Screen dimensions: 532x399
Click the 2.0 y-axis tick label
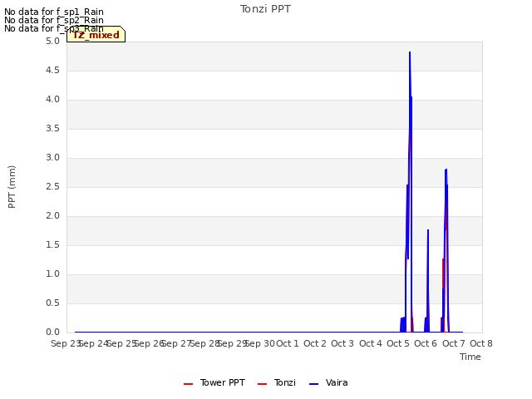point(52,216)
